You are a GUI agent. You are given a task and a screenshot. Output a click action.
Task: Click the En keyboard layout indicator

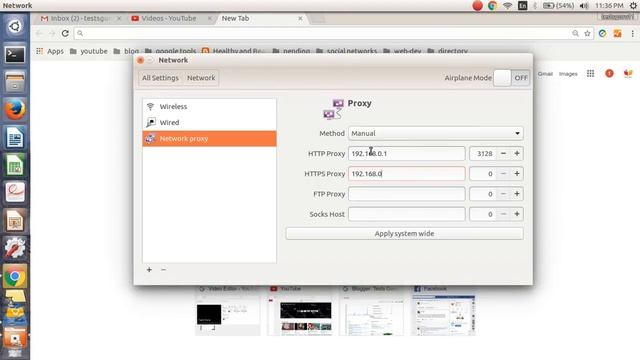coord(522,6)
